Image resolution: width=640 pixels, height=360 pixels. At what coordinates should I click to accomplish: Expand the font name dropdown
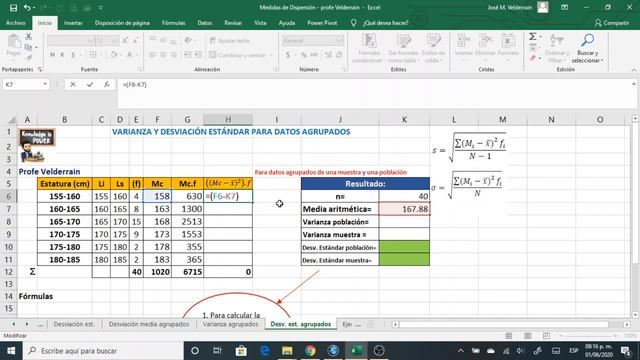(x=91, y=40)
